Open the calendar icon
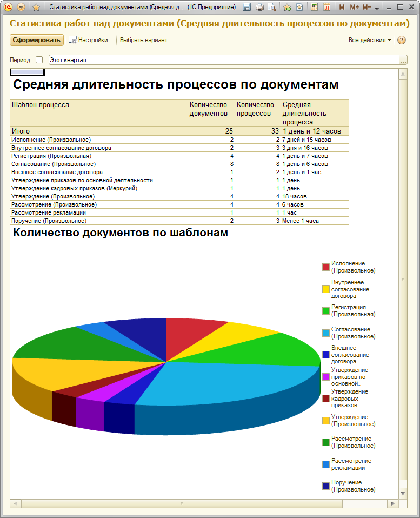 point(326,7)
